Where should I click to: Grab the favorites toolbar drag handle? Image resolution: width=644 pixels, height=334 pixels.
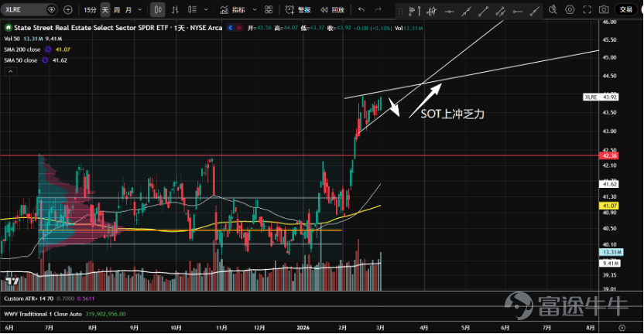pos(400,11)
